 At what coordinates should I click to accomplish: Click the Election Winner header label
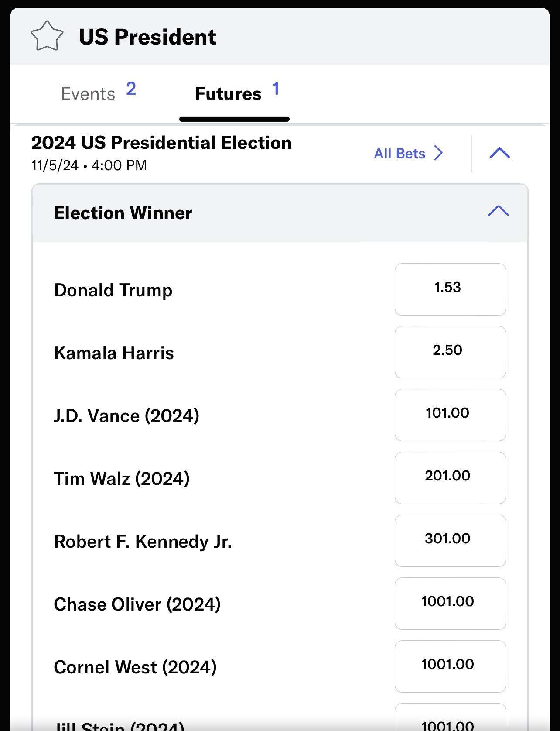123,213
